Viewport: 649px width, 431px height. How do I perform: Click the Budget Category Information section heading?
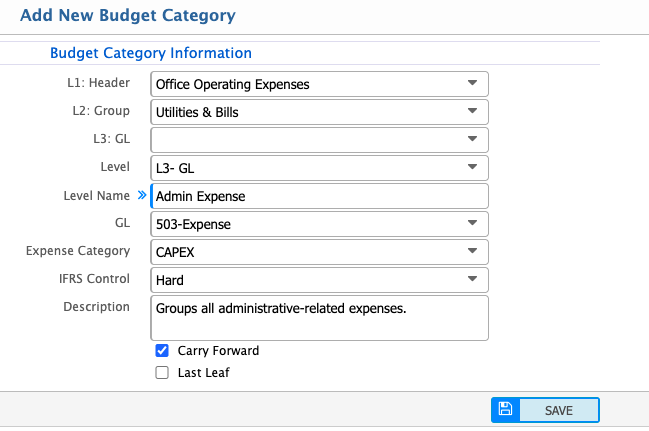click(x=150, y=53)
